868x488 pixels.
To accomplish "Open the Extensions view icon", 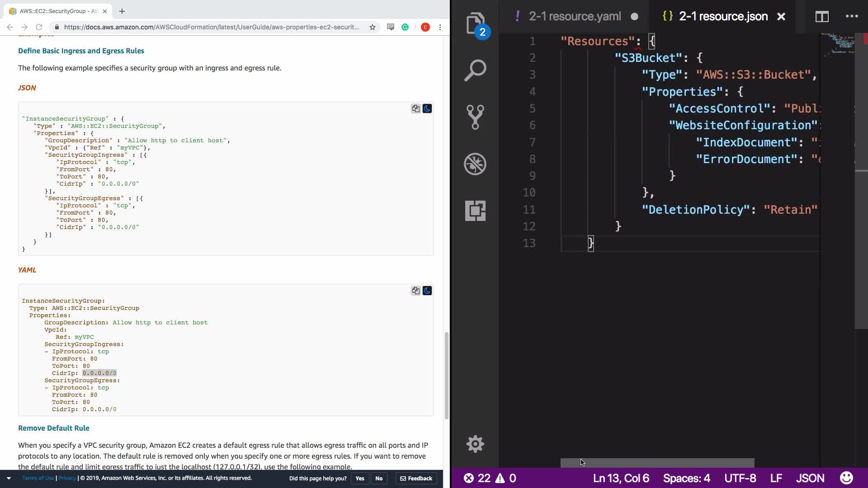I will click(475, 211).
